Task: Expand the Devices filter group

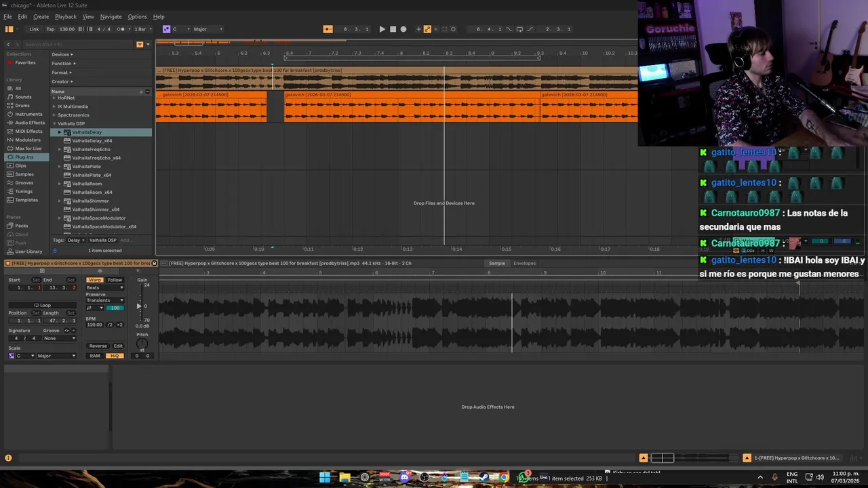Action: tap(62, 54)
